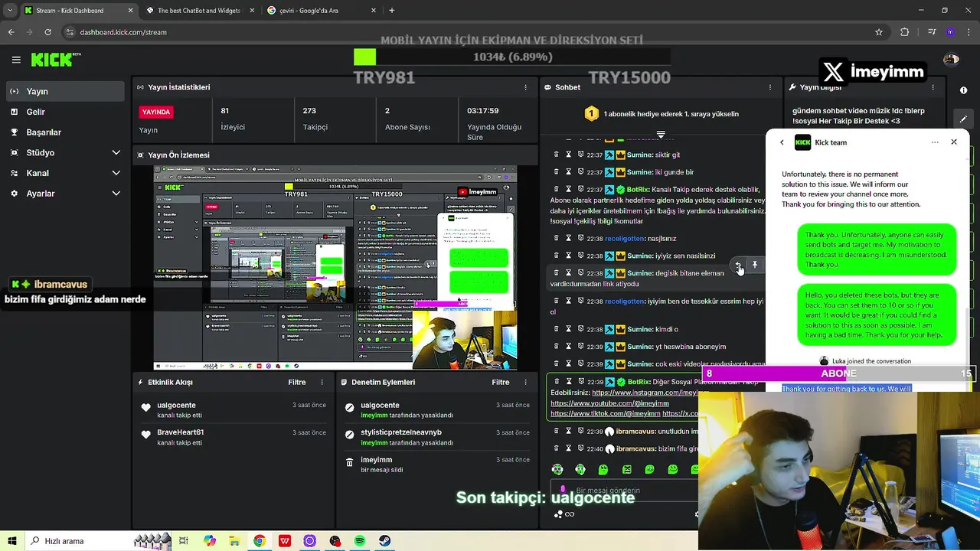The image size is (980, 551).
Task: Click the stream preview thumbnail
Action: pyautogui.click(x=335, y=268)
